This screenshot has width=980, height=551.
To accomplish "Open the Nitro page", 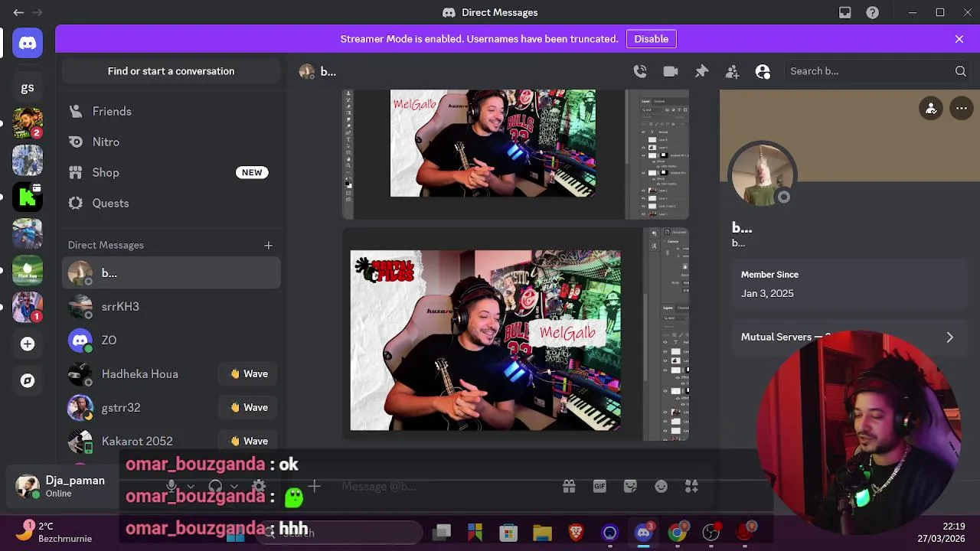I will pos(171,142).
